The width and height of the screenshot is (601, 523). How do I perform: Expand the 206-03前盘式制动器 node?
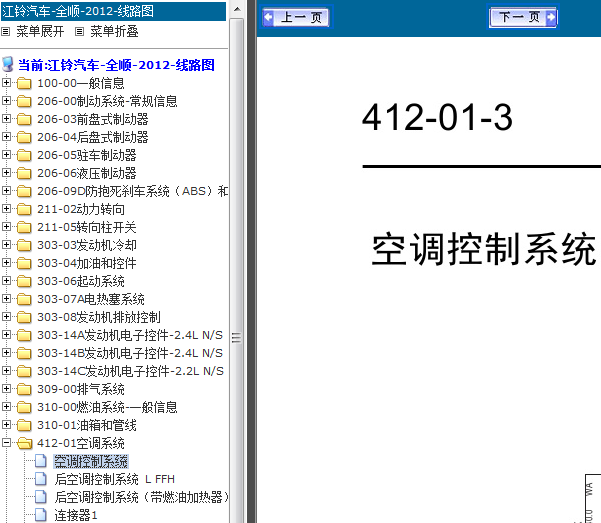(x=6, y=118)
